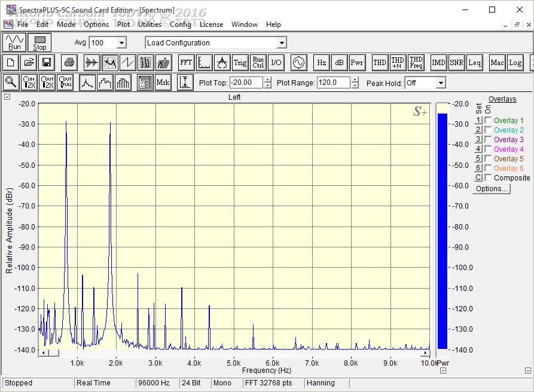The image size is (534, 392).
Task: Zoom out full
Action: (65, 82)
